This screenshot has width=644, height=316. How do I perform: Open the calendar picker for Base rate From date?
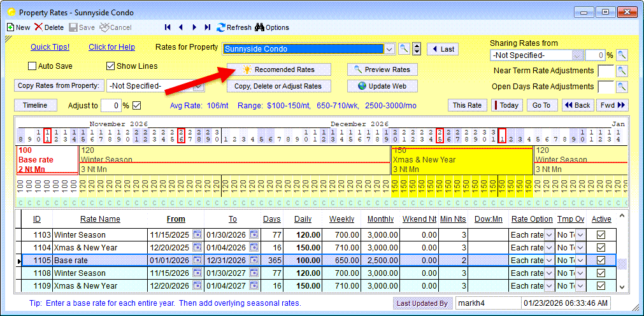tap(197, 261)
